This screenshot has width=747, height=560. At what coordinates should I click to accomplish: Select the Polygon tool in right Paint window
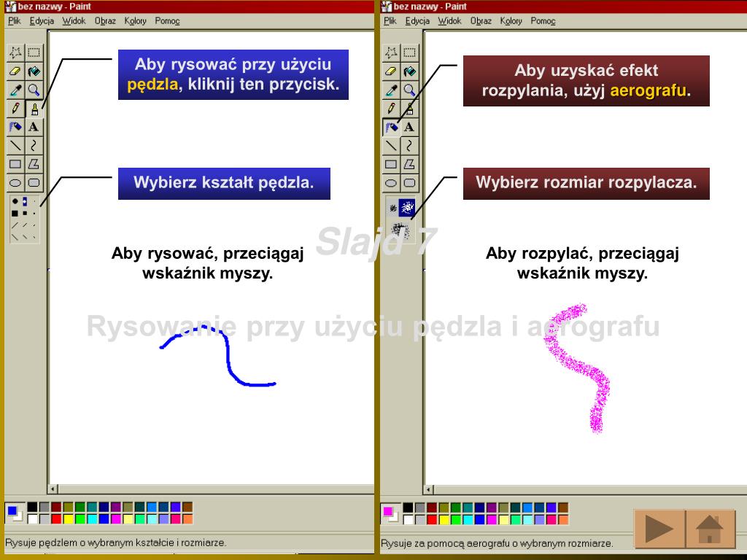pos(410,164)
